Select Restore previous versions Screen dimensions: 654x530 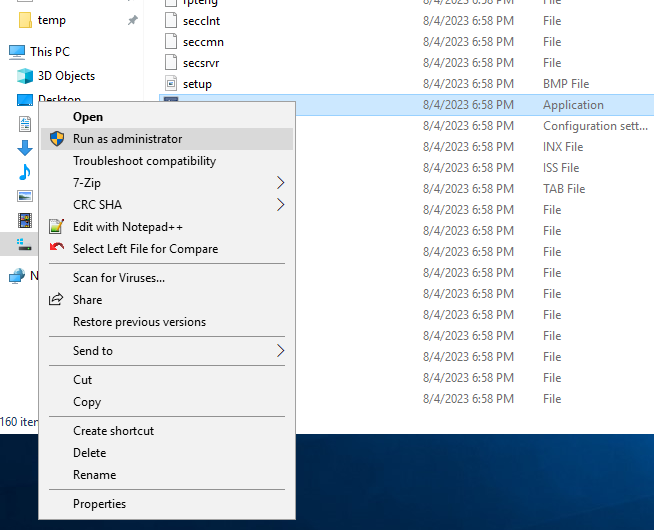[167, 322]
